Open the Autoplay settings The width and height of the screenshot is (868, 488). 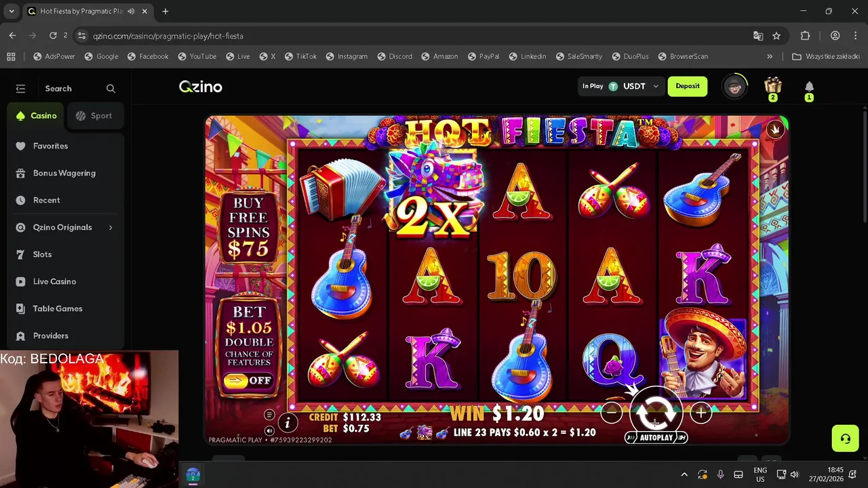pyautogui.click(x=656, y=438)
